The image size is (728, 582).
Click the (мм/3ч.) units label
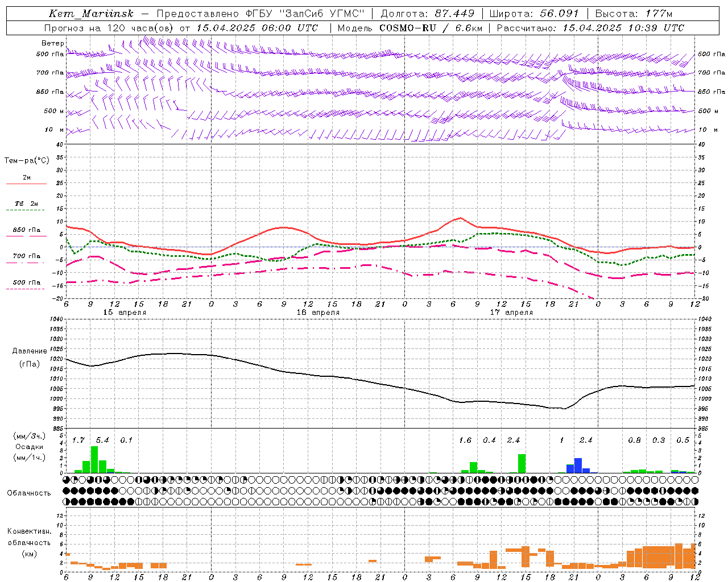pos(30,436)
